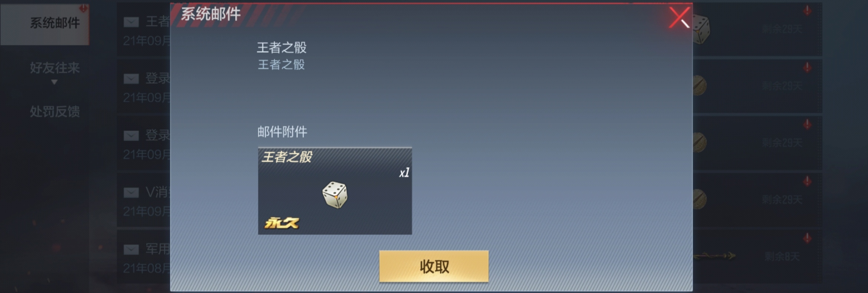Click the red notification badge on 系统邮件 tab
This screenshot has width=868, height=293.
pyautogui.click(x=83, y=8)
